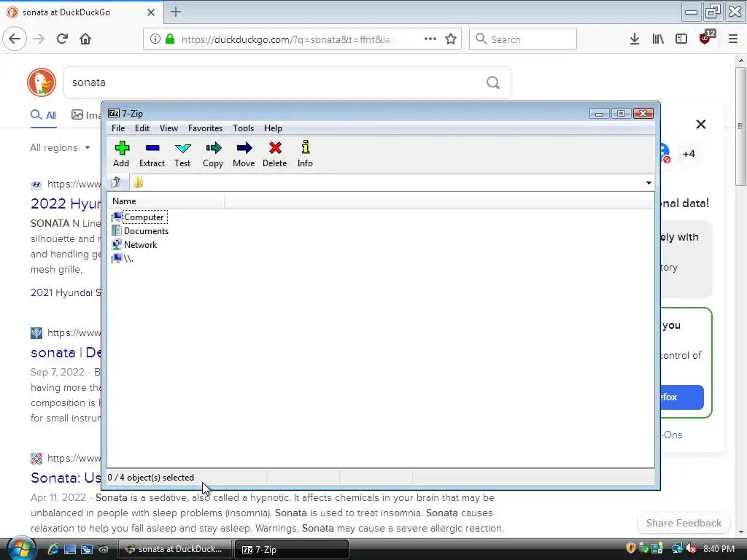Click the DuckDuckGo logo in Firefox
The image size is (747, 560).
coord(42,82)
